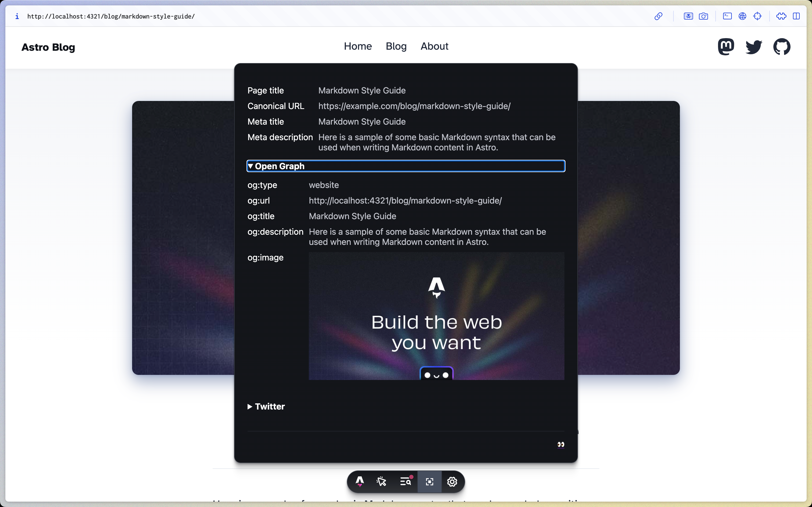Screen dimensions: 812x507
Task: Toggle the split view panel icon
Action: tap(796, 16)
